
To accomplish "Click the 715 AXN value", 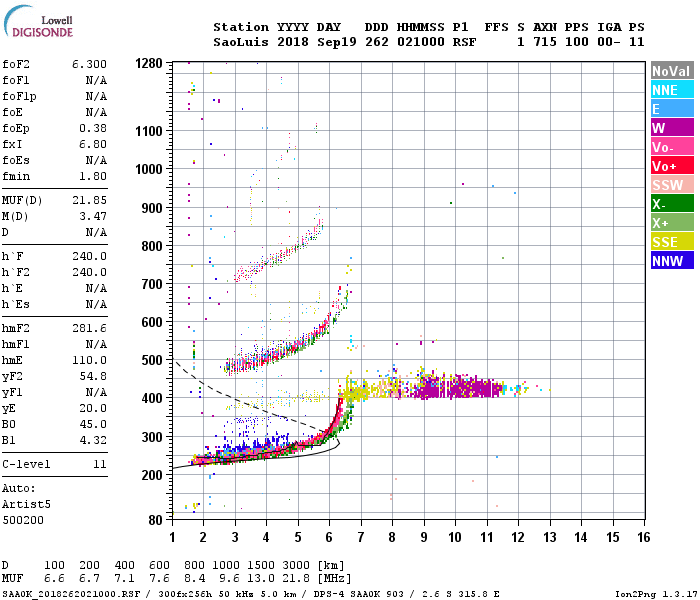I will (545, 42).
